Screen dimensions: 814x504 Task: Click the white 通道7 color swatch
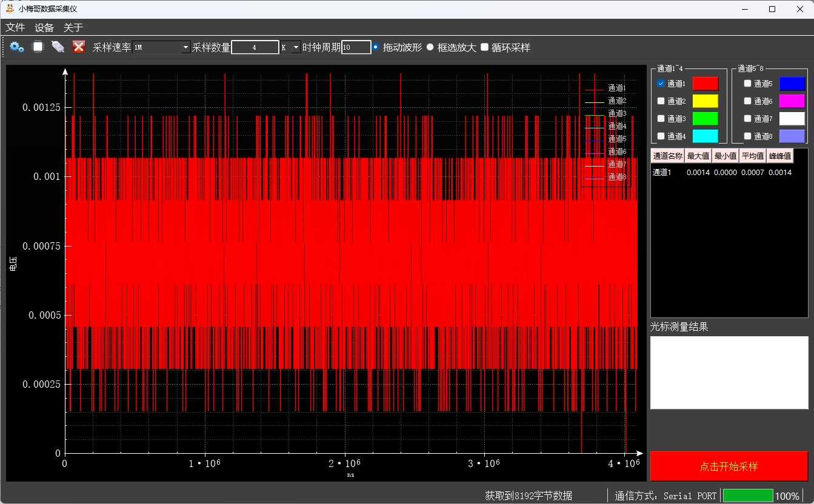(x=792, y=119)
